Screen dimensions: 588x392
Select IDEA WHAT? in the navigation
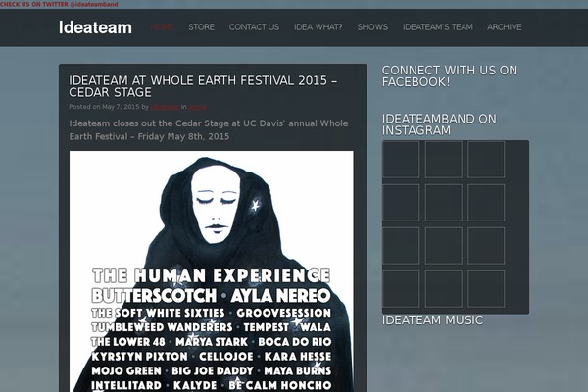coord(318,27)
